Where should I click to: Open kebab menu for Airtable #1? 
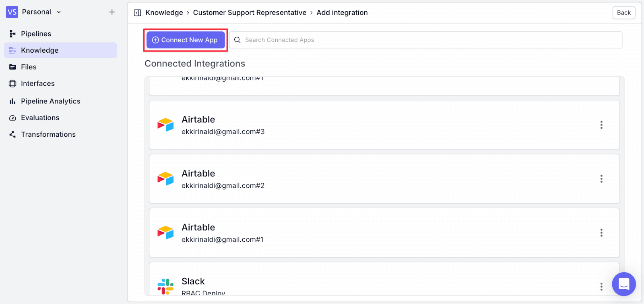pyautogui.click(x=601, y=232)
